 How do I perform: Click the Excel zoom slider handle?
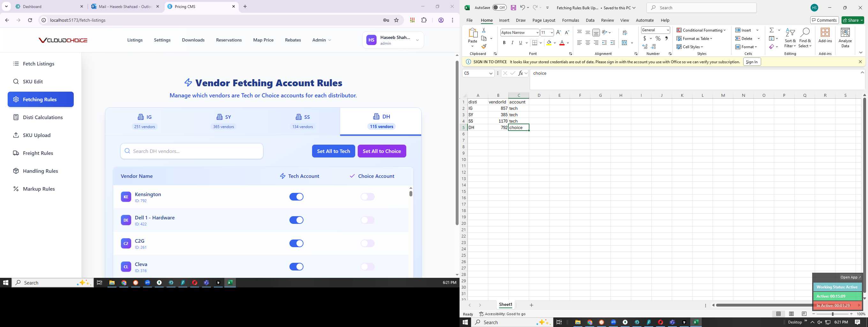(832, 314)
